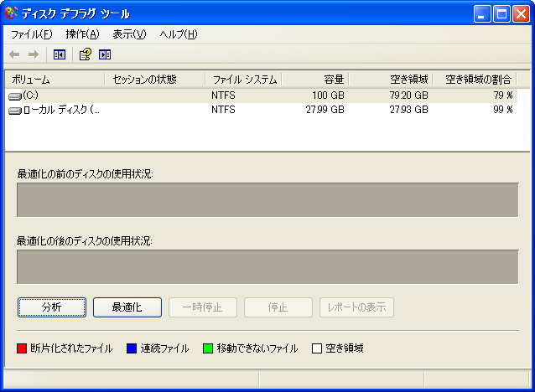The width and height of the screenshot is (535, 392).
Task: Select the (C:) drive icon
Action: (14, 96)
